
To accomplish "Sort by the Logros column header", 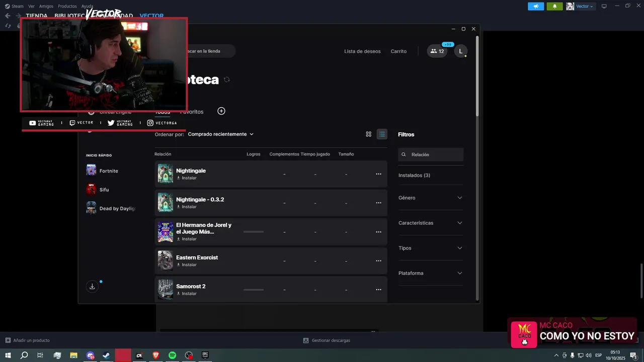I will tap(254, 154).
